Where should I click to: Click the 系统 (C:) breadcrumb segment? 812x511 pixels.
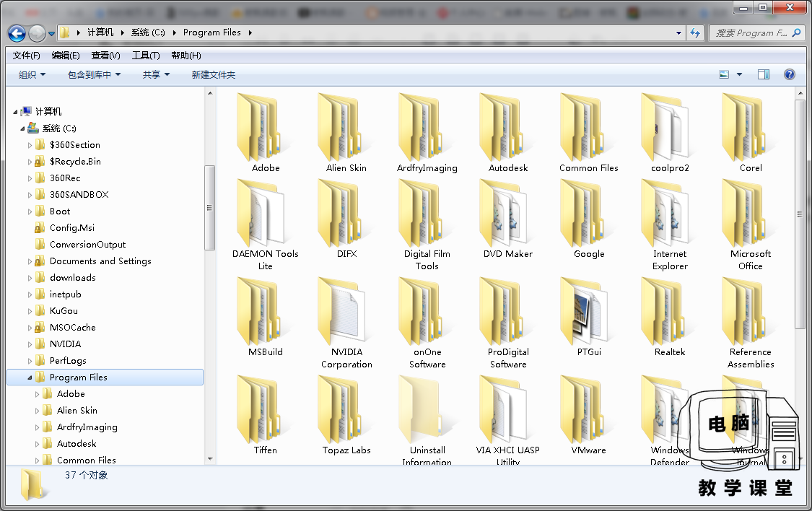click(x=148, y=32)
